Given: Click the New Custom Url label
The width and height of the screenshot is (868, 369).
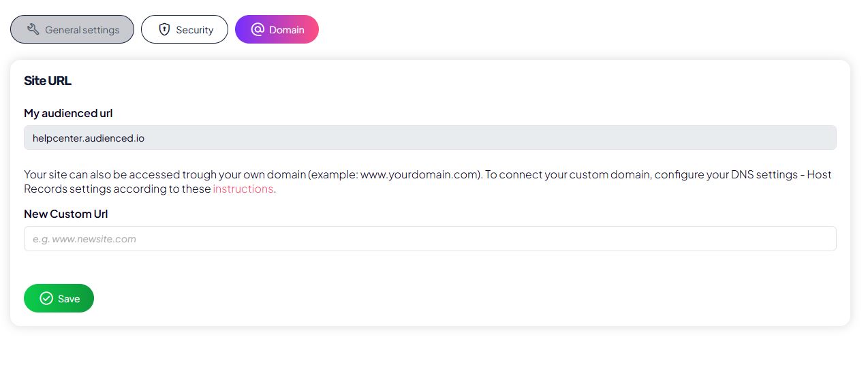Looking at the screenshot, I should pos(66,214).
